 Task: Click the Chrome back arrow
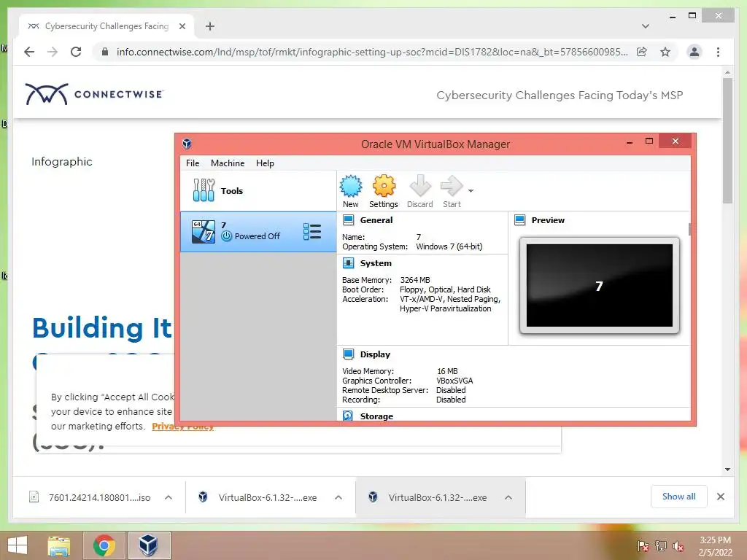coord(29,52)
